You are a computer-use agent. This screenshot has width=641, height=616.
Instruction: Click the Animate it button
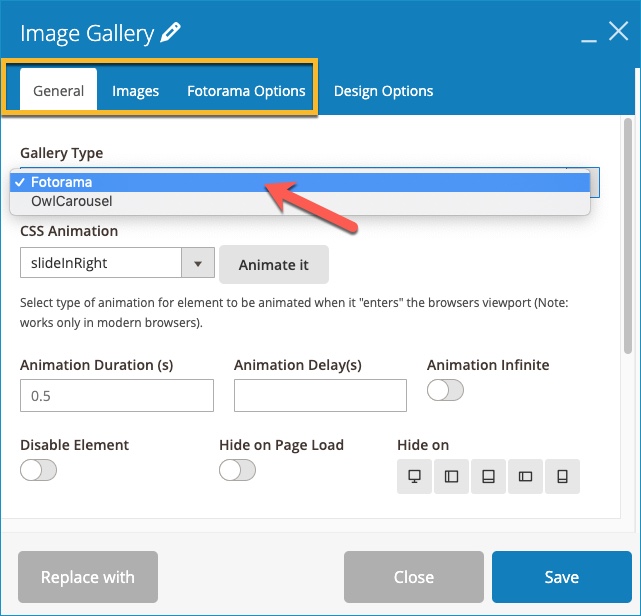click(x=274, y=264)
